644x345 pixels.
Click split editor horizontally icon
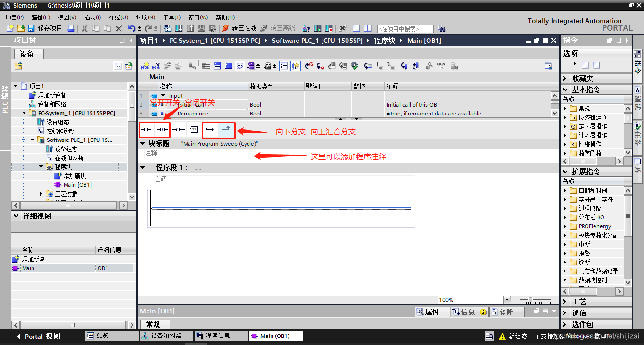click(356, 28)
